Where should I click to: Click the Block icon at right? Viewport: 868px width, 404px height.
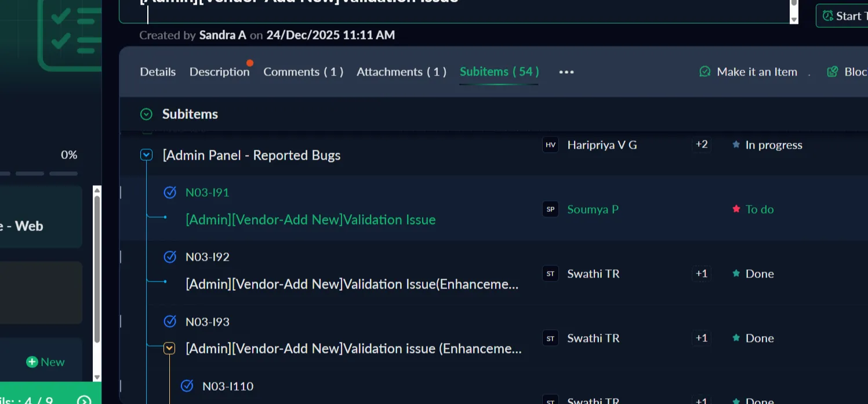tap(833, 72)
